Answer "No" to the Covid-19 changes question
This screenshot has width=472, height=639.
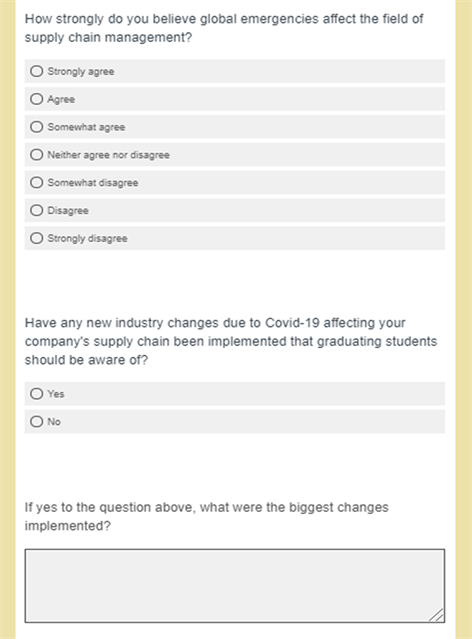36,421
